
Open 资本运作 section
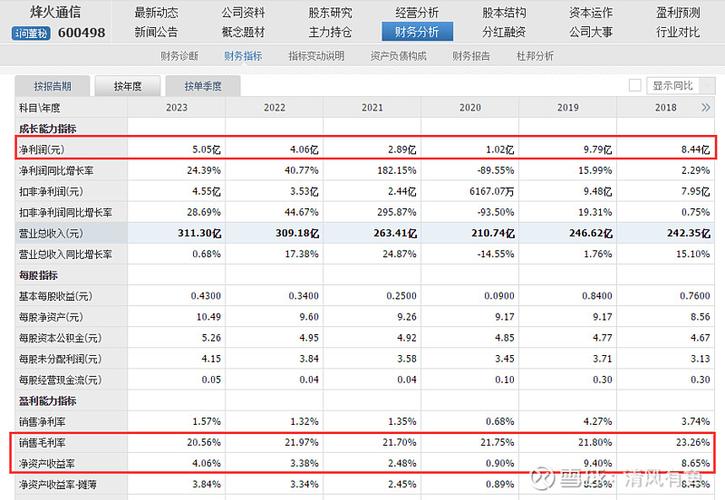pyautogui.click(x=591, y=12)
